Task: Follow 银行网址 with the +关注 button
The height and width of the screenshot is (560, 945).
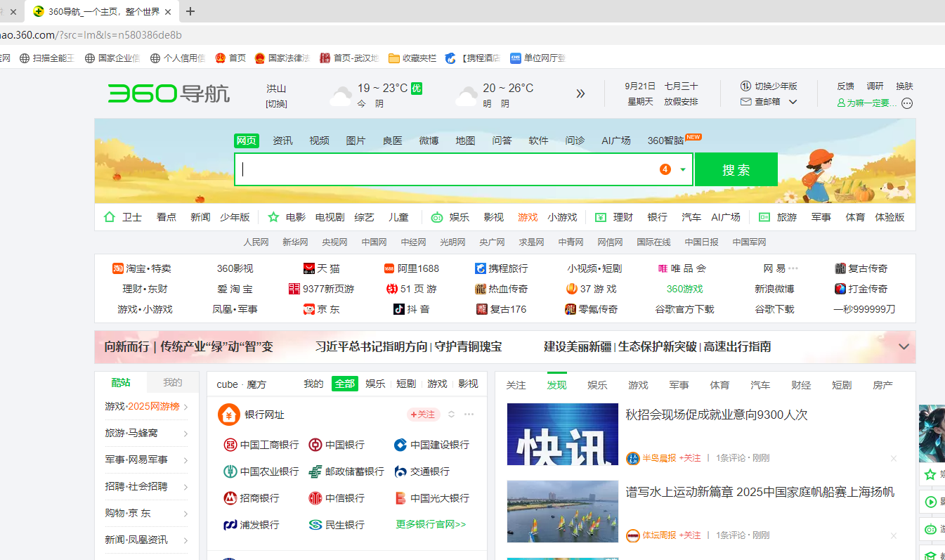Action: 422,415
